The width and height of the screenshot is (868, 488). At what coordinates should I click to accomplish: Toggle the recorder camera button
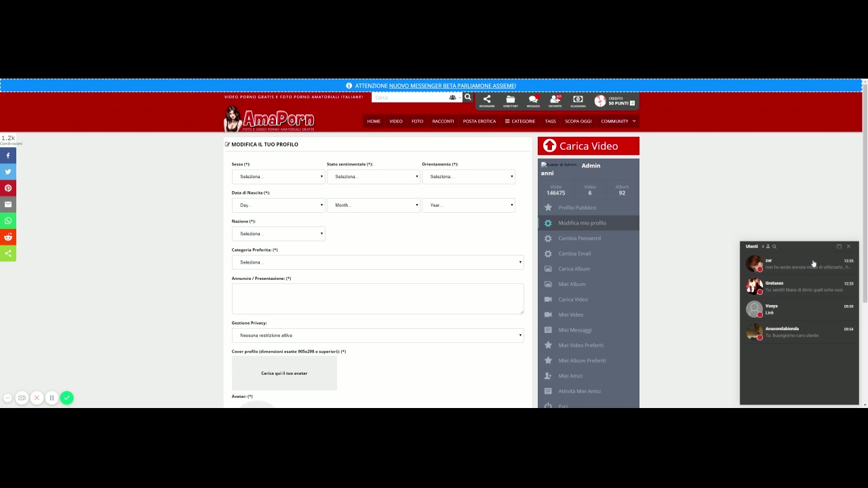(x=22, y=398)
